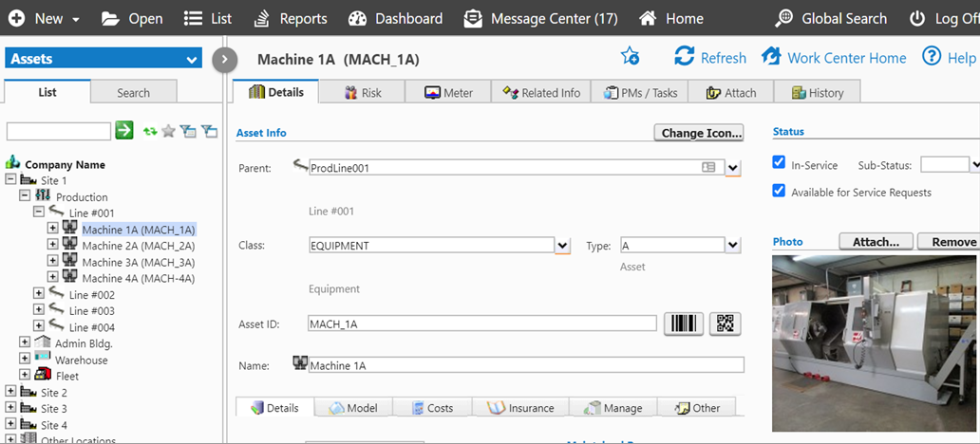This screenshot has height=444, width=980.
Task: Open the Class dropdown arrow
Action: point(562,245)
